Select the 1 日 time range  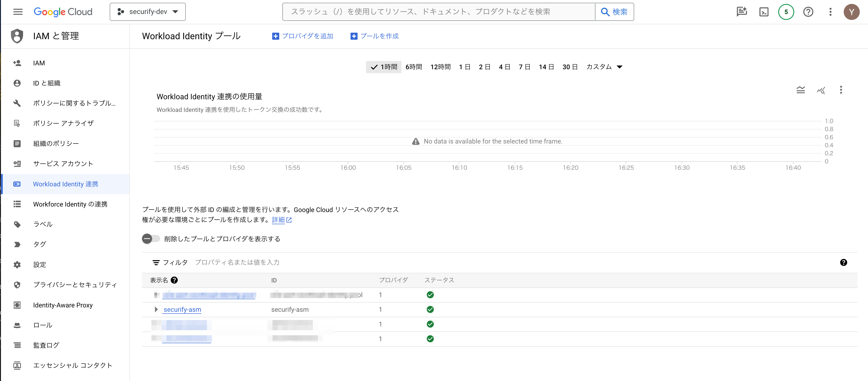pos(465,67)
